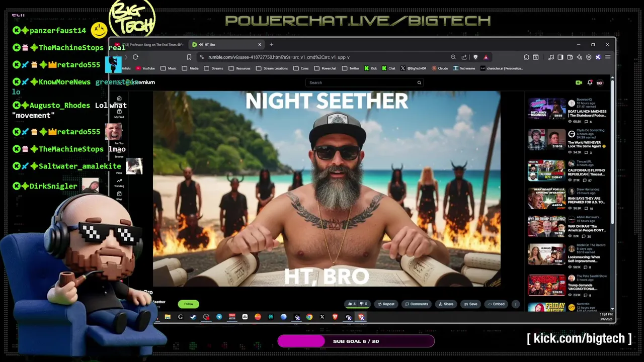Screen dimensions: 644x362
Task: Open media control music note icon
Action: tap(551, 57)
